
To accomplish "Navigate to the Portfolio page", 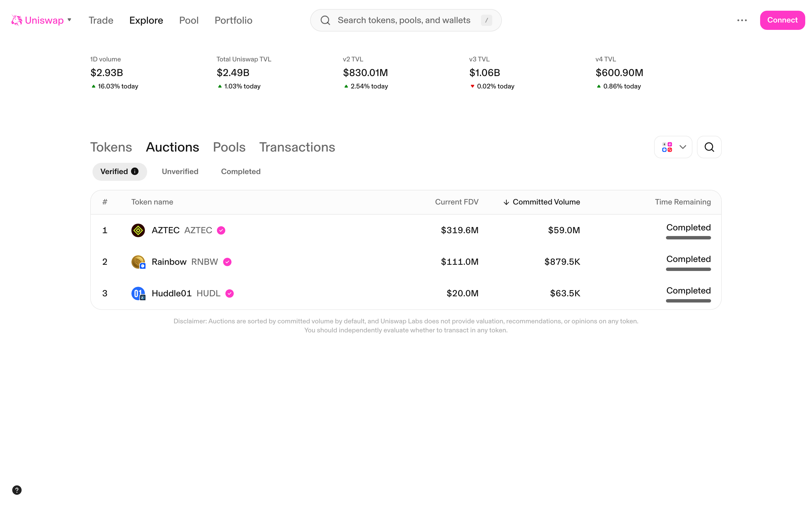I will point(233,20).
